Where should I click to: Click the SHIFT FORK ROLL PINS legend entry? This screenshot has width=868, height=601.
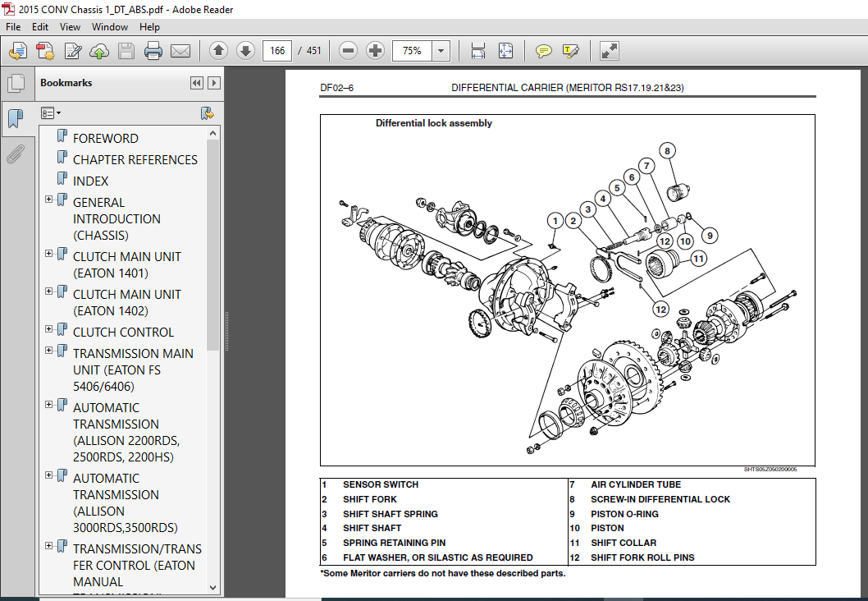[642, 557]
